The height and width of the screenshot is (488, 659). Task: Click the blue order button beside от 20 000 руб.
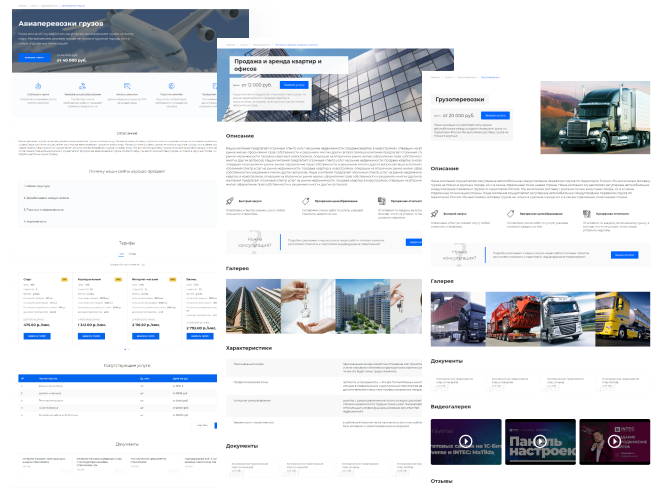495,115
